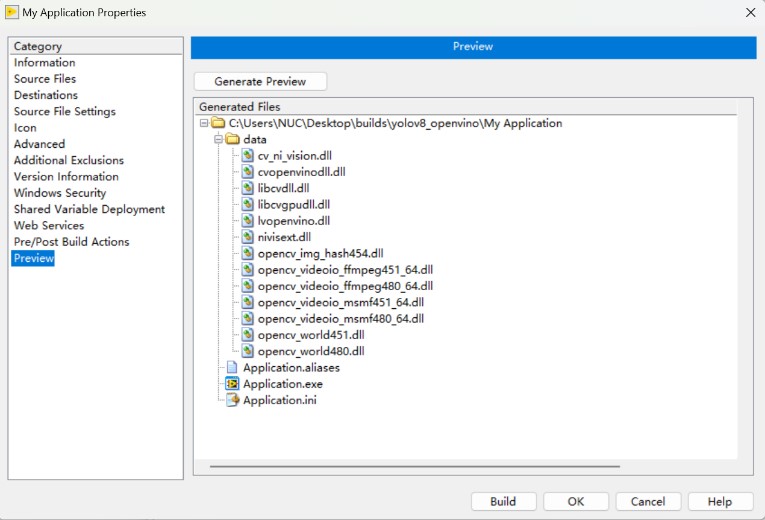
Task: Click the horizontal scrollbar in Generated Files
Action: pyautogui.click(x=414, y=466)
